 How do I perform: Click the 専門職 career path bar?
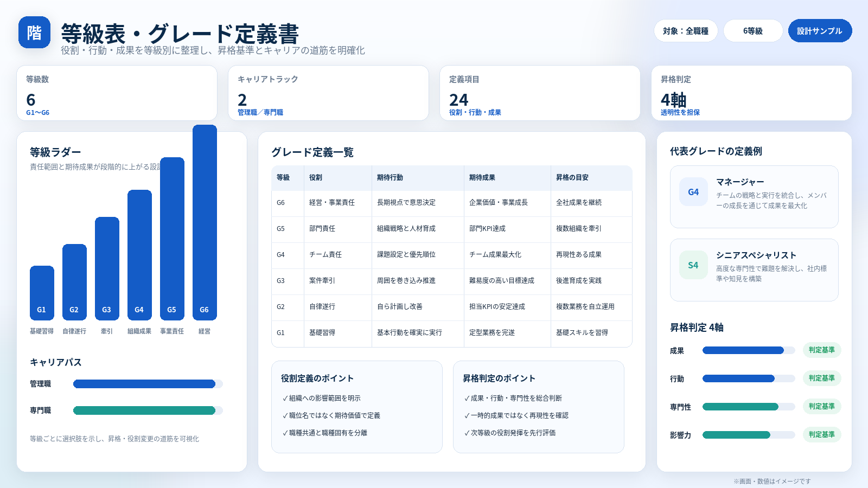[148, 410]
